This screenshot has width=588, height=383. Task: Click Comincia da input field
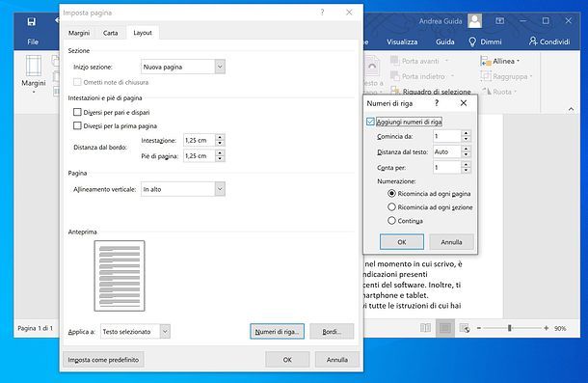tap(447, 136)
